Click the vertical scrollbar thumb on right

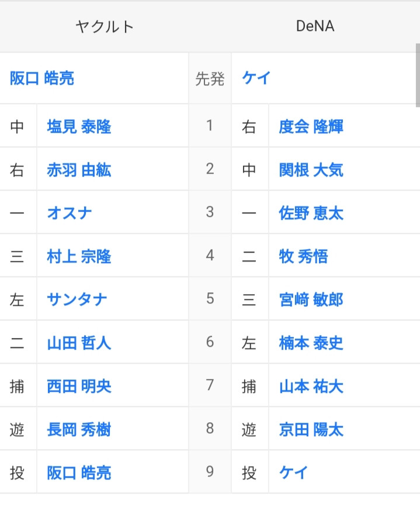click(418, 75)
